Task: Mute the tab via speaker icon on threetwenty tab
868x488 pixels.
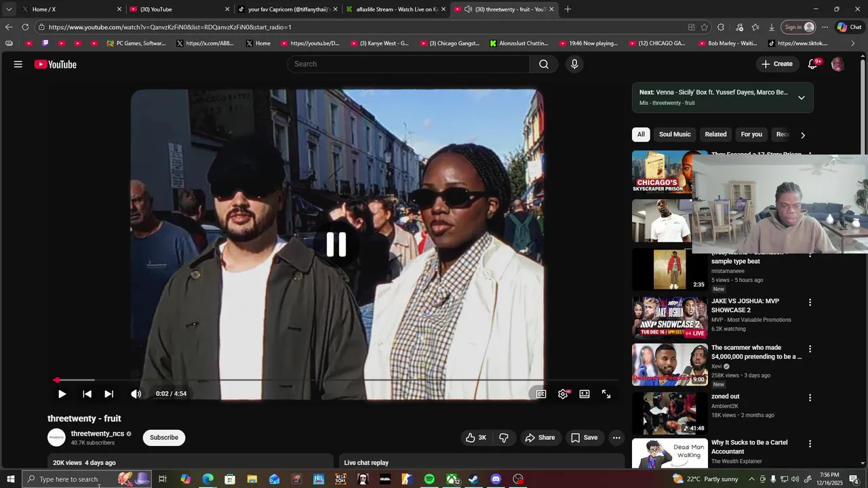Action: tap(468, 9)
